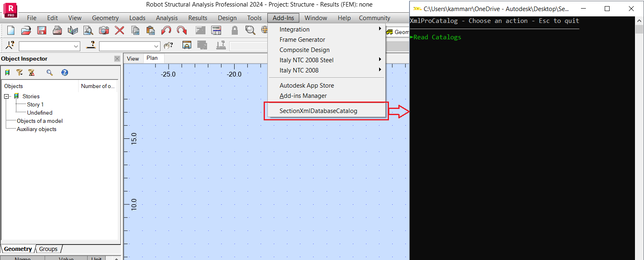Open the node selection combo box
Image resolution: width=644 pixels, height=260 pixels.
(x=49, y=46)
